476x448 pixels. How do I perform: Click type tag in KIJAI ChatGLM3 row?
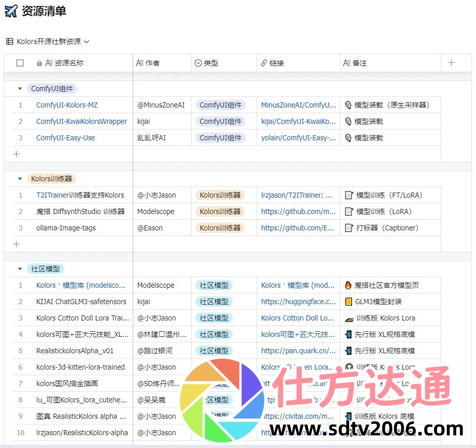(x=214, y=302)
